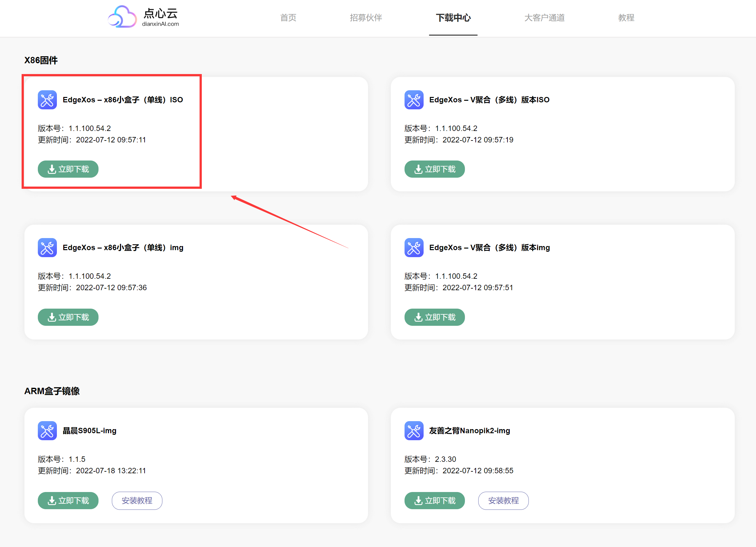Viewport: 756px width, 547px height.
Task: Open 安装教程 for 友善之臂Nanopik2-img
Action: click(x=503, y=501)
